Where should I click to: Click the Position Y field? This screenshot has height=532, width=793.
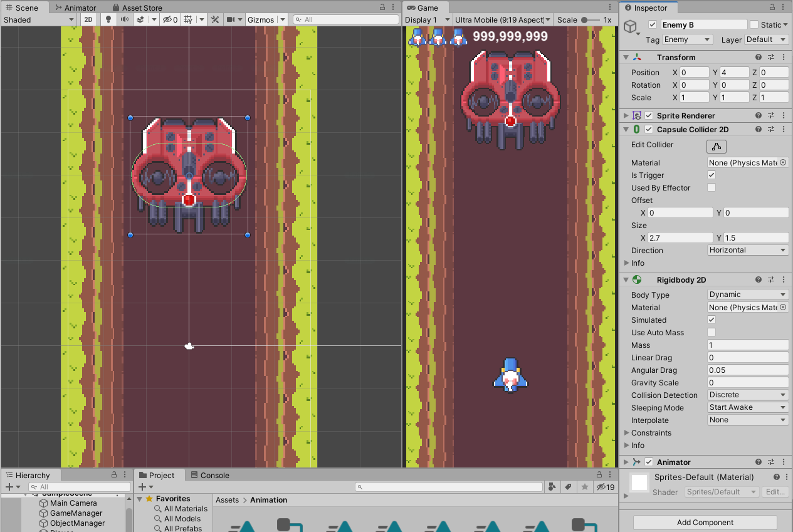[x=734, y=72]
